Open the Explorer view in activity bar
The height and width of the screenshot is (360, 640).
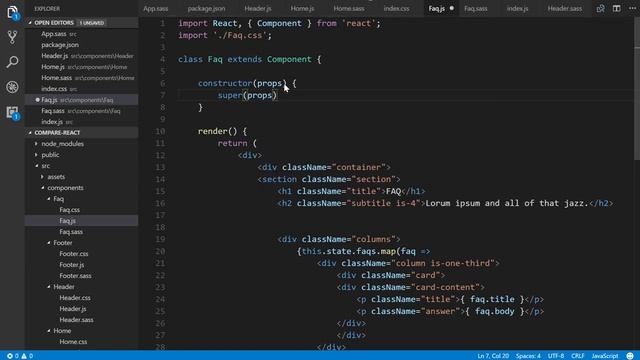tap(12, 12)
